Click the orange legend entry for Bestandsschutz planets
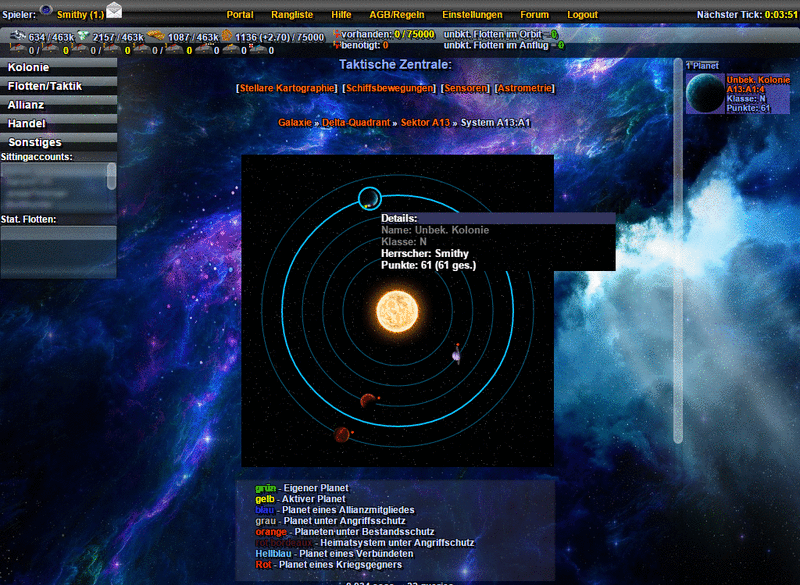The height and width of the screenshot is (585, 800). (270, 532)
